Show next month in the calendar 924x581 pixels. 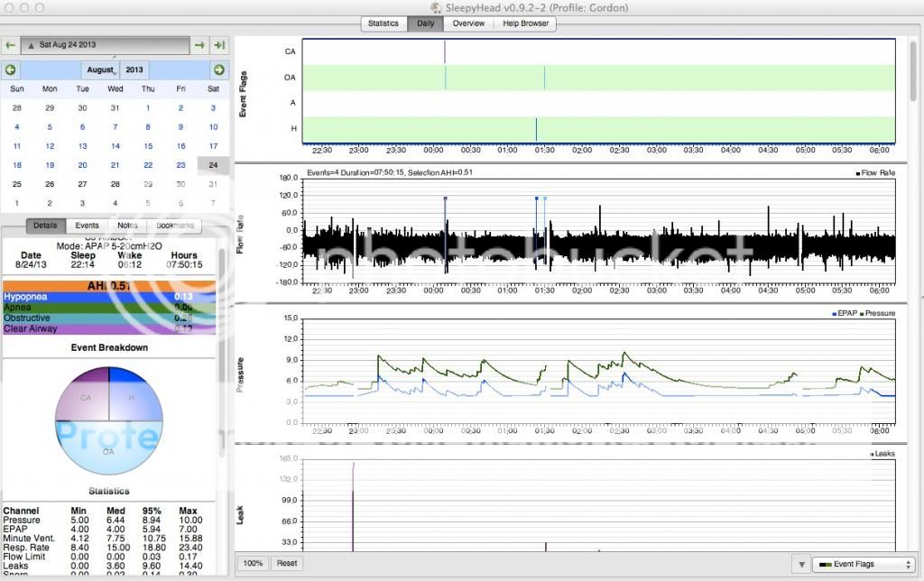click(218, 69)
